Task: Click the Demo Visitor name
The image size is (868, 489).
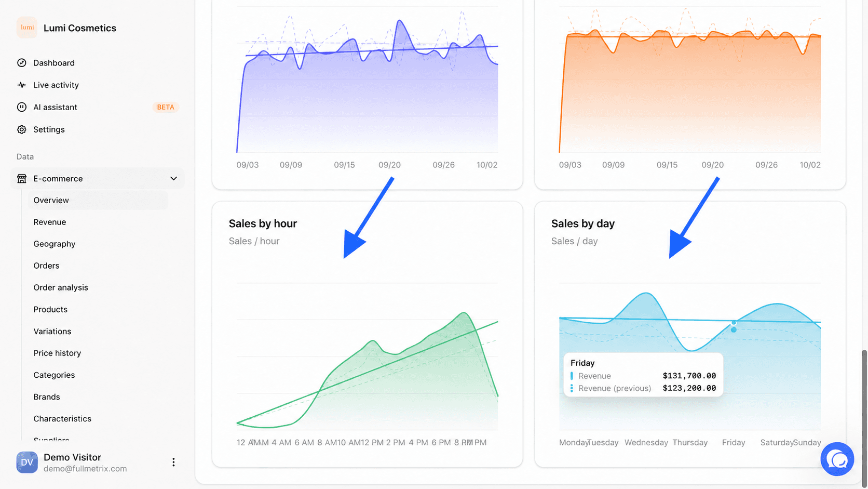Action: tap(72, 457)
